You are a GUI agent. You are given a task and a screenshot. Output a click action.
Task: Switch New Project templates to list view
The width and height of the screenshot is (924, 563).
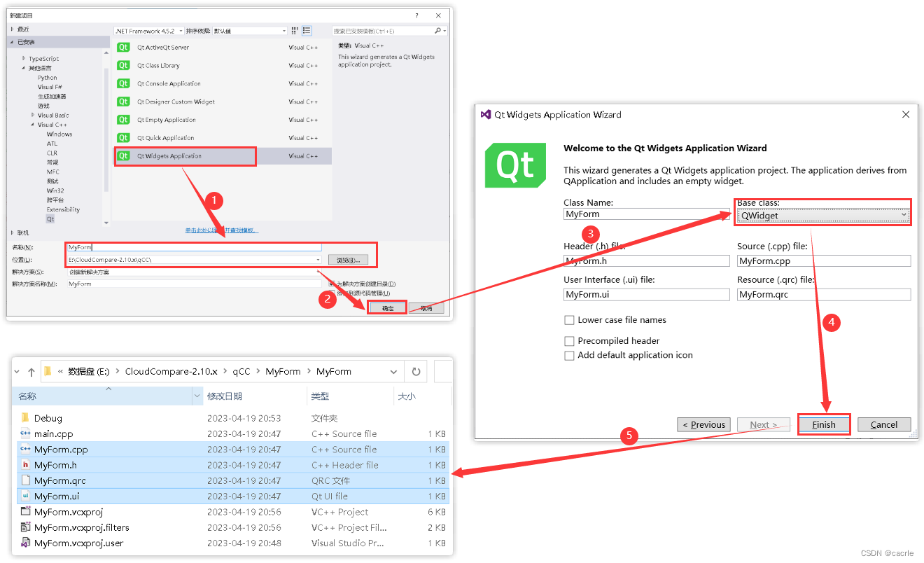(x=307, y=31)
